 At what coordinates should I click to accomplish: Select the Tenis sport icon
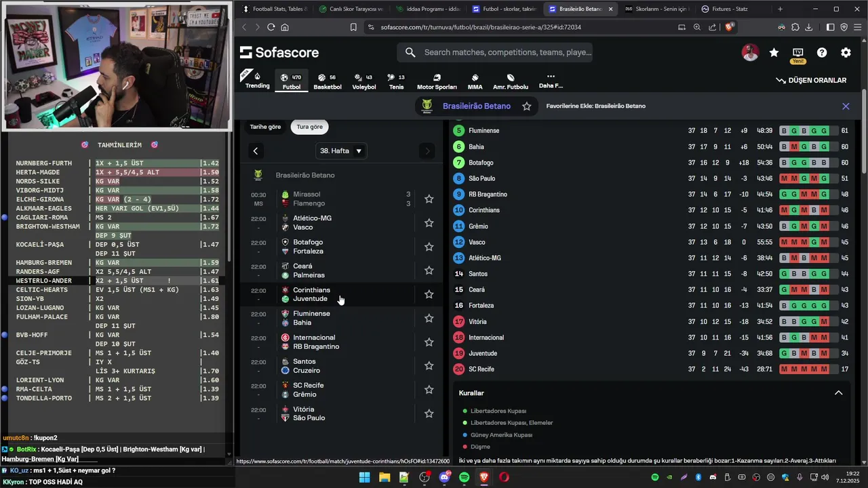[396, 81]
